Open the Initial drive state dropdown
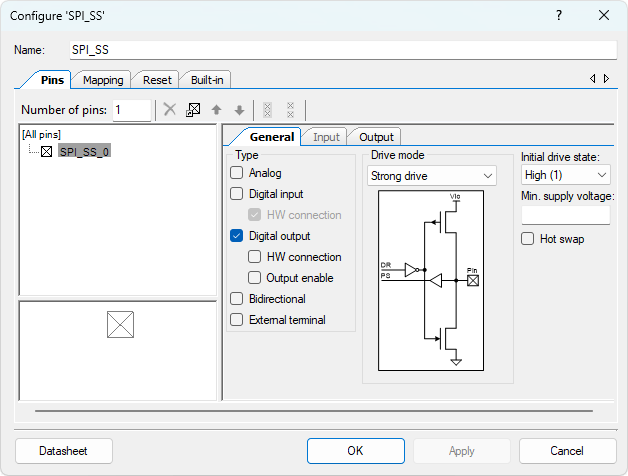Viewport: 628px width, 476px height. click(565, 176)
